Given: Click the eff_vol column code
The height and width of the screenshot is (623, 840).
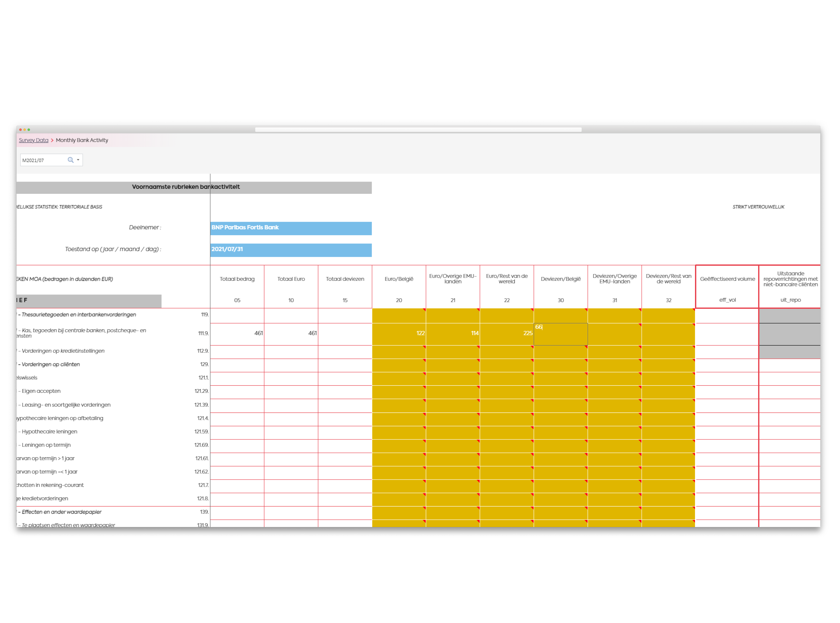Looking at the screenshot, I should (727, 300).
